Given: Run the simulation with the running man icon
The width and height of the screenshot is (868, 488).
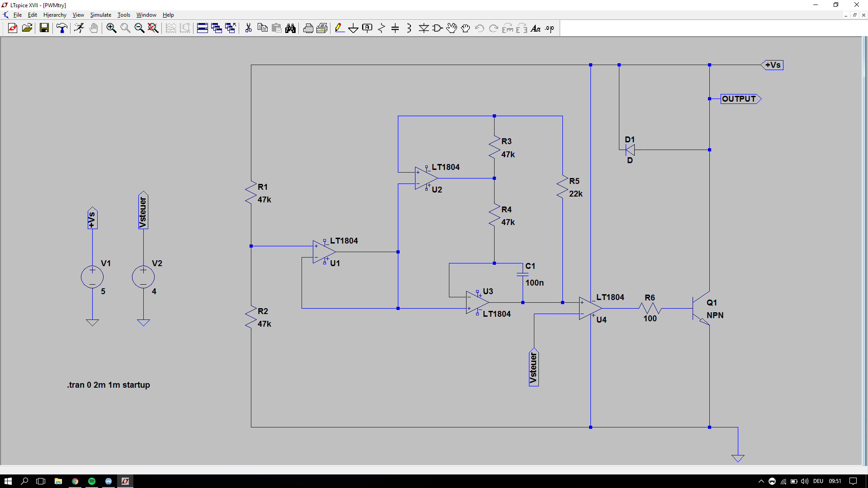Looking at the screenshot, I should [x=79, y=28].
